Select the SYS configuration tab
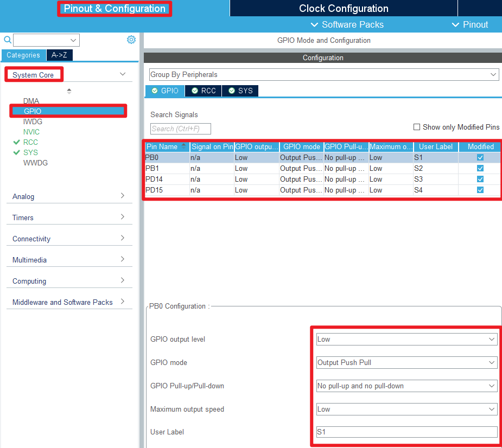The width and height of the screenshot is (502, 448). (x=240, y=91)
